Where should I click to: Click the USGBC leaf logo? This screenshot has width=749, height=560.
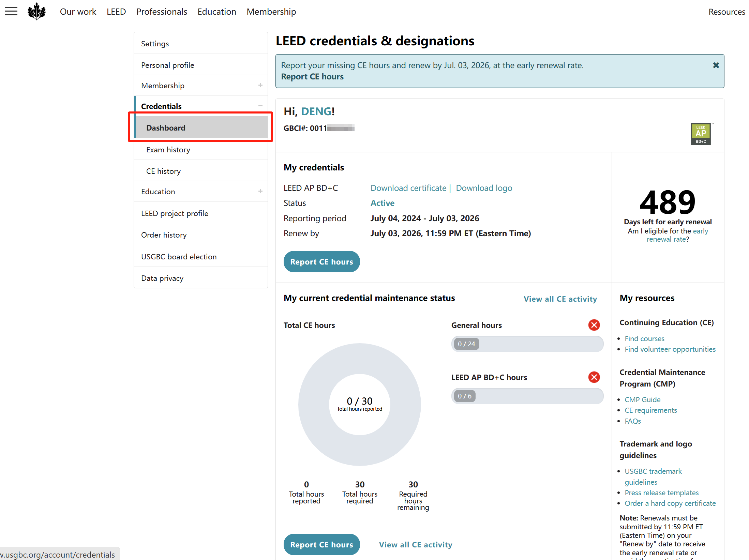(x=36, y=12)
